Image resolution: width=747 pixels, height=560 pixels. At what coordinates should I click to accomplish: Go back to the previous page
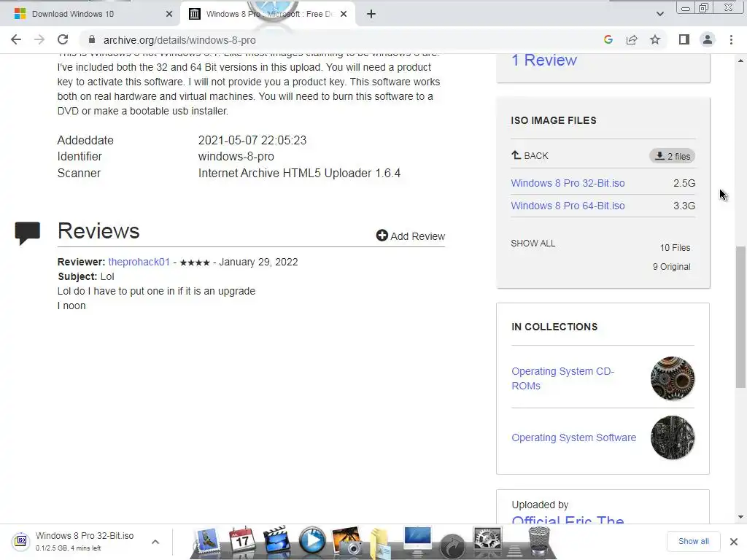[x=16, y=39]
